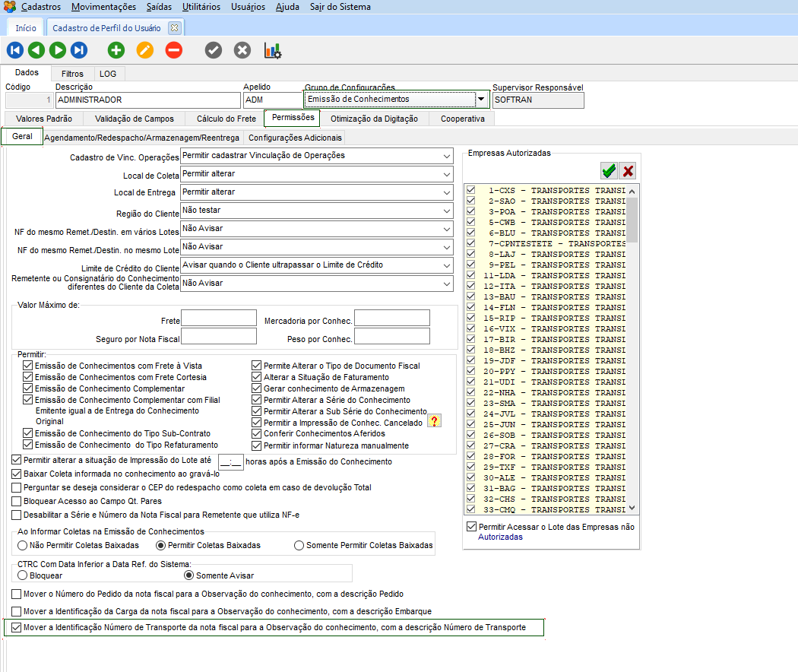Jump to the last record
Viewport: 798px width, 672px height.
[79, 50]
